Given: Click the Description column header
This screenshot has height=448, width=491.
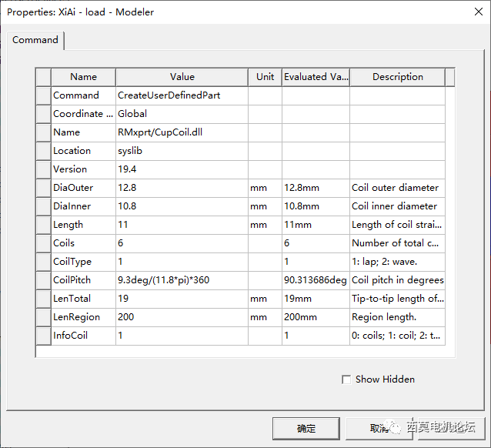Looking at the screenshot, I should click(x=397, y=77).
